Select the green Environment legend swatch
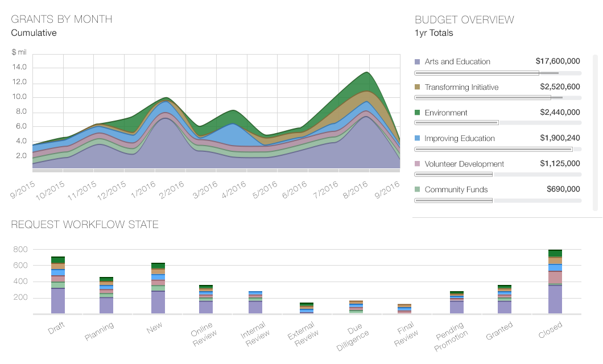Image resolution: width=603 pixels, height=364 pixels. click(418, 113)
